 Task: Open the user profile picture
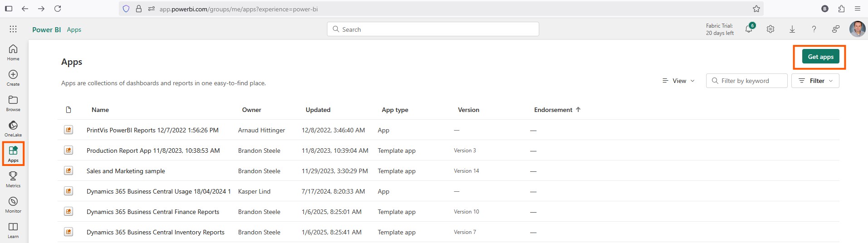858,29
